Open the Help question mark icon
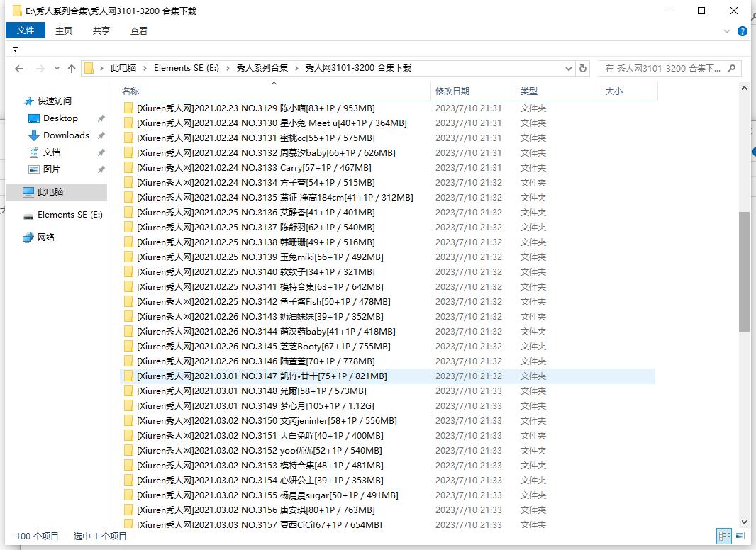This screenshot has height=550, width=756. tap(743, 31)
